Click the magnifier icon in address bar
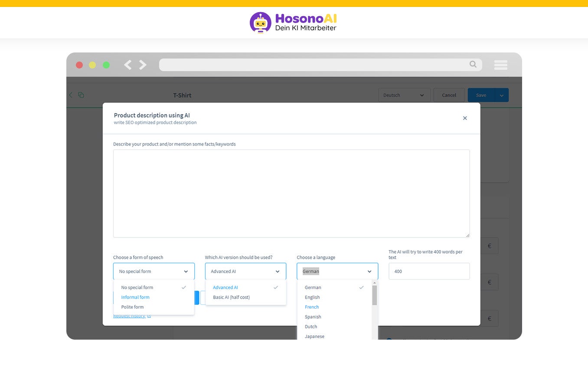Image resolution: width=588 pixels, height=365 pixels. [473, 64]
